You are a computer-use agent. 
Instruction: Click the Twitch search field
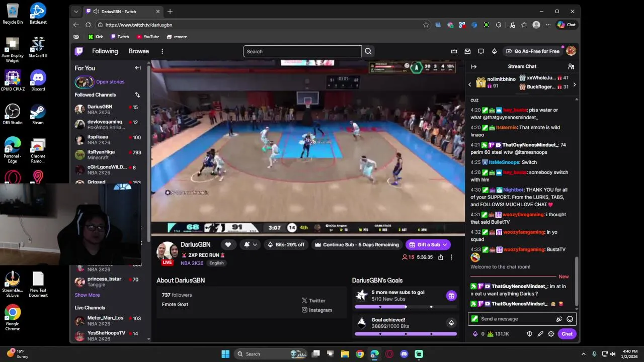(x=302, y=51)
